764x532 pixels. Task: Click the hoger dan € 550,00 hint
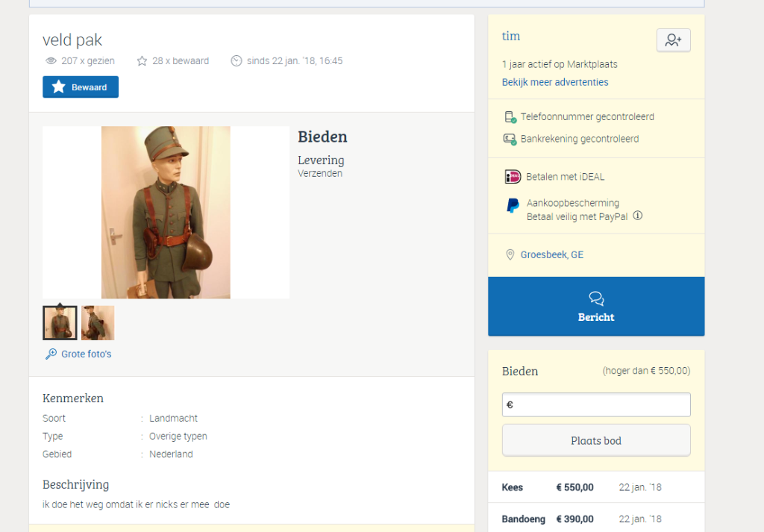coord(647,371)
